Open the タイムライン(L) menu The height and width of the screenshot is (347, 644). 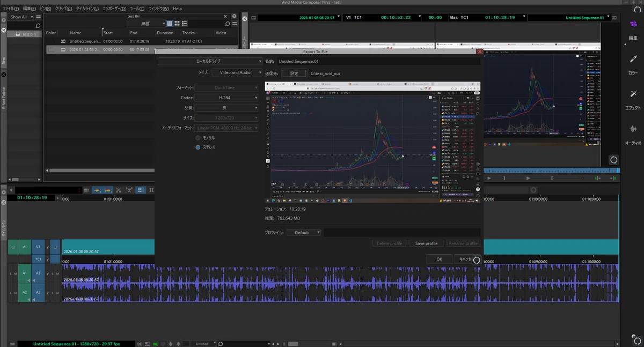87,9
